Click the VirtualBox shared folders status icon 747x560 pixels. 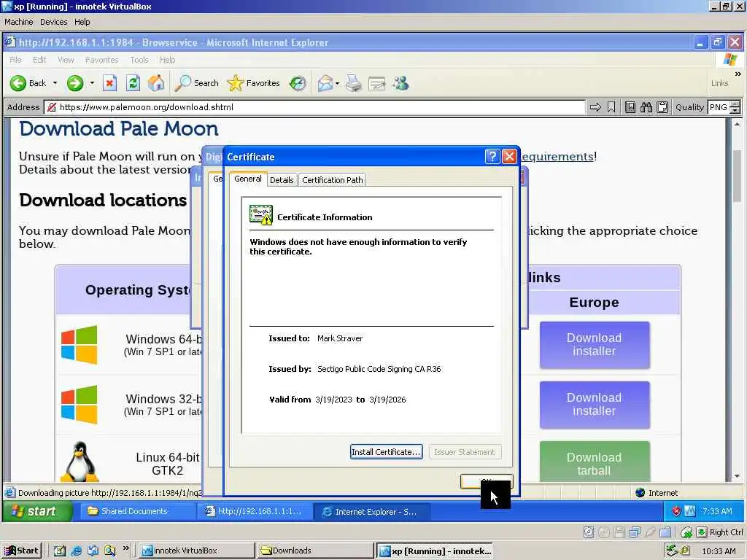665,532
